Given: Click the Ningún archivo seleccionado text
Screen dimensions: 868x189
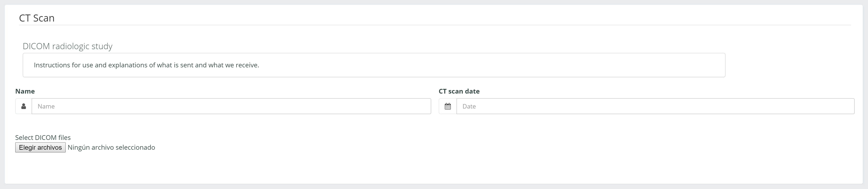Looking at the screenshot, I should coord(111,148).
